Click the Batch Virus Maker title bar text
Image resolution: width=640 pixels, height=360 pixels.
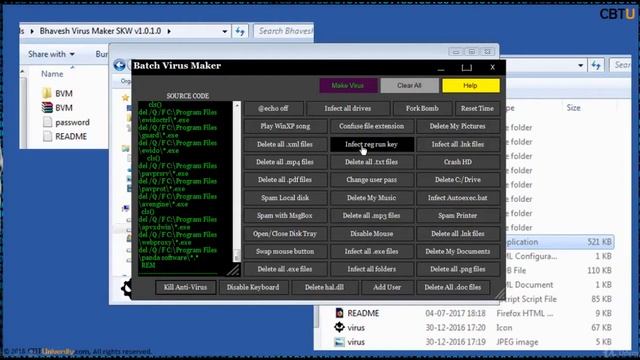tap(177, 66)
